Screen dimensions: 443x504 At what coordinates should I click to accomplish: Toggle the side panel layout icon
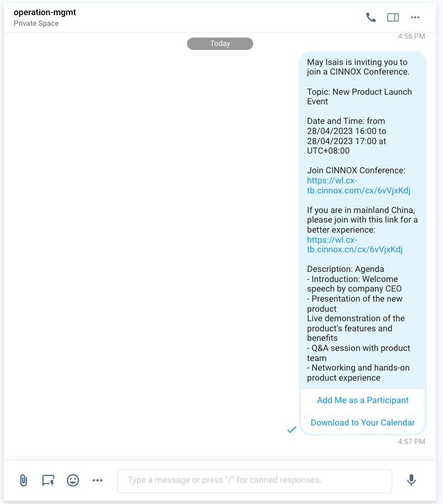pos(393,17)
